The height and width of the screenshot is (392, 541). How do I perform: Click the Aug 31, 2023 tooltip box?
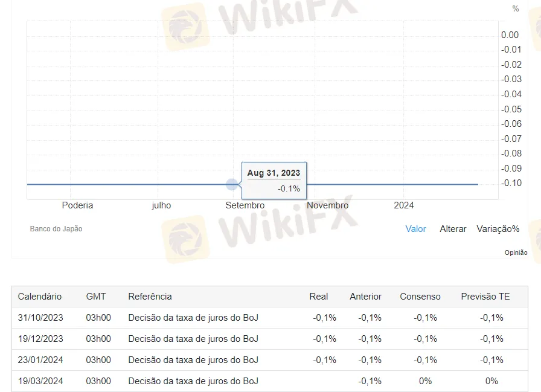[274, 180]
